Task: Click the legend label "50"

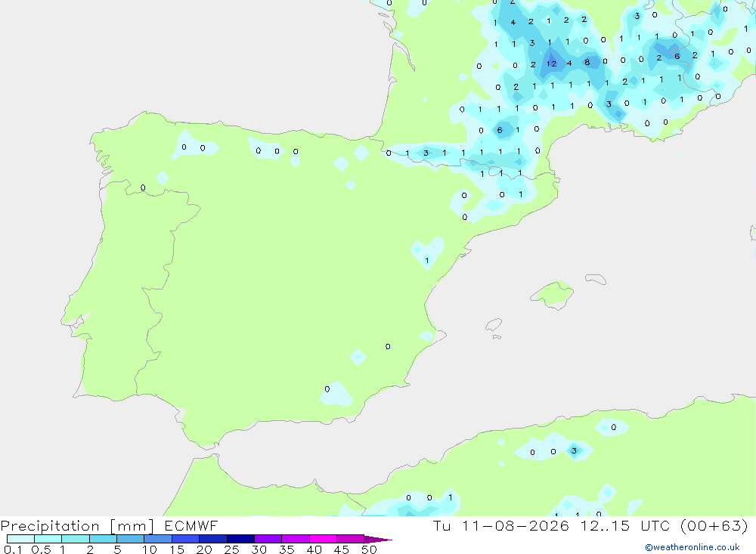Action: coord(369,549)
